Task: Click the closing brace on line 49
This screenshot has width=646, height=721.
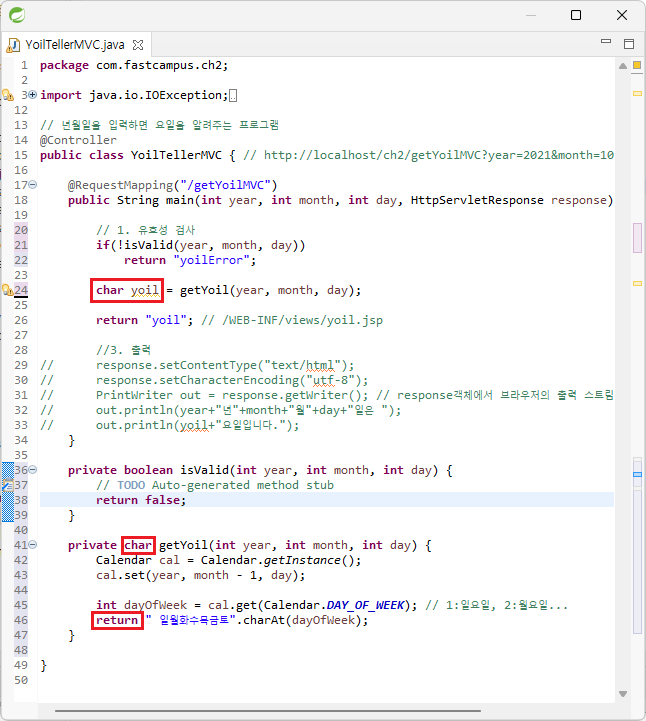Action: 43,665
